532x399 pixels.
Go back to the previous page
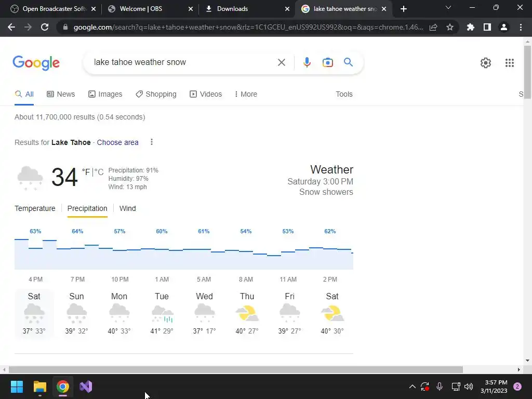11,27
